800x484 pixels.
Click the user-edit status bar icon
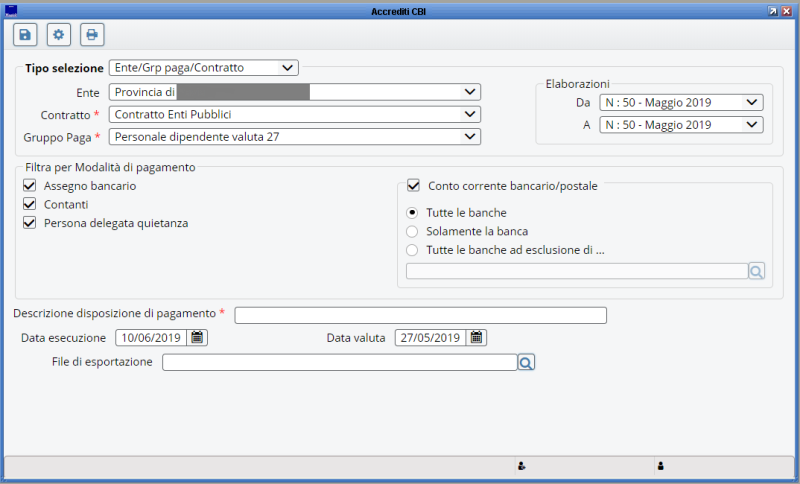521,466
